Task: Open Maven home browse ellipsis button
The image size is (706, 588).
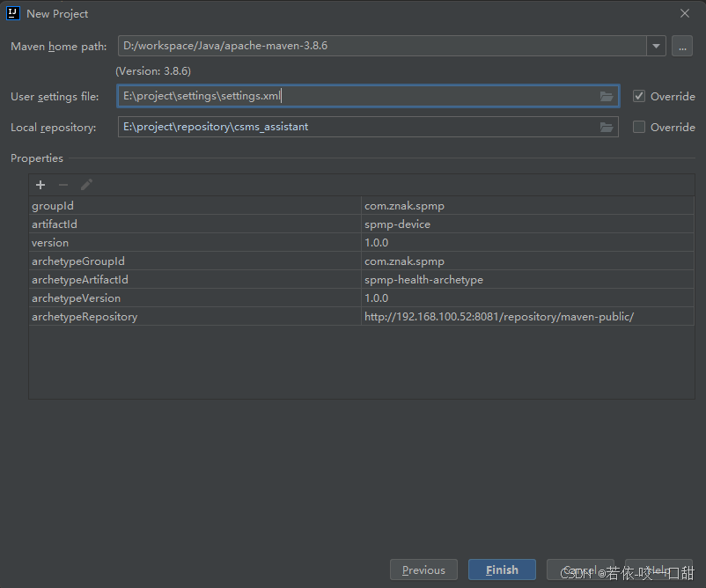Action: (x=681, y=46)
